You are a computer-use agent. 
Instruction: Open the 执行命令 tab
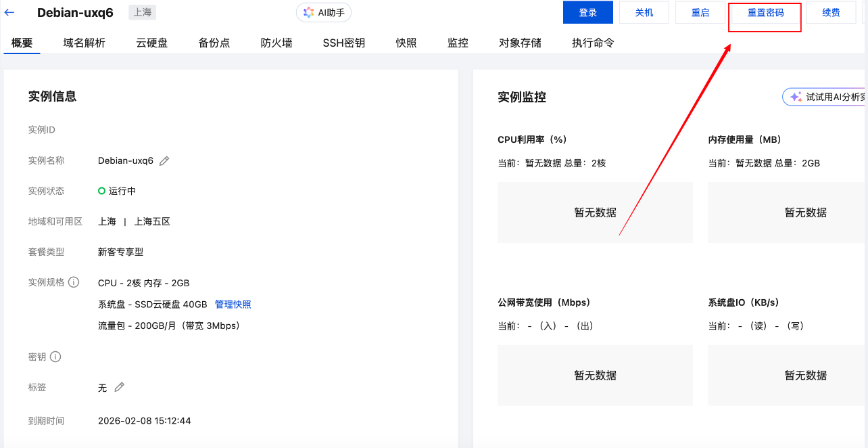[x=593, y=43]
